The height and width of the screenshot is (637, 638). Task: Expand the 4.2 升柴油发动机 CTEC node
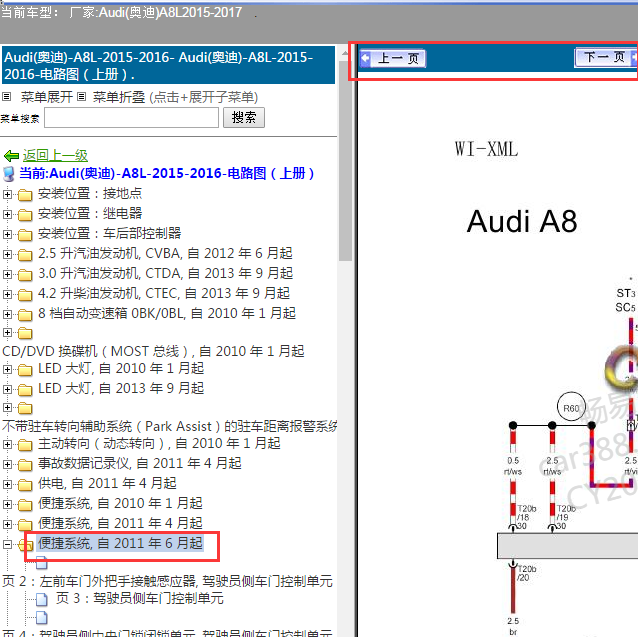7,294
